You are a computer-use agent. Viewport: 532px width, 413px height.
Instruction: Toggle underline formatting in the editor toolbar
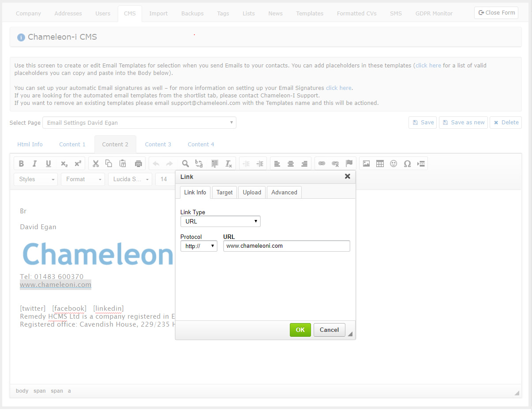pos(49,164)
